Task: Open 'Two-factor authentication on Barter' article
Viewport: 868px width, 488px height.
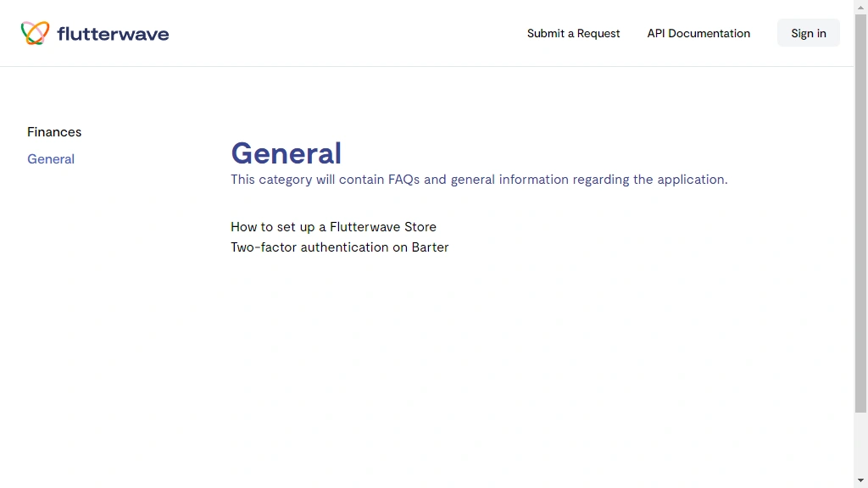Action: (x=339, y=247)
